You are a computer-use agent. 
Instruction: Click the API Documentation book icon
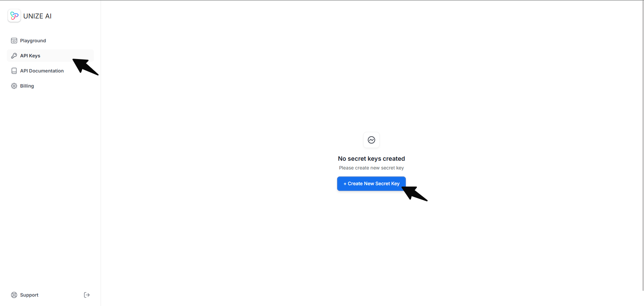click(14, 71)
